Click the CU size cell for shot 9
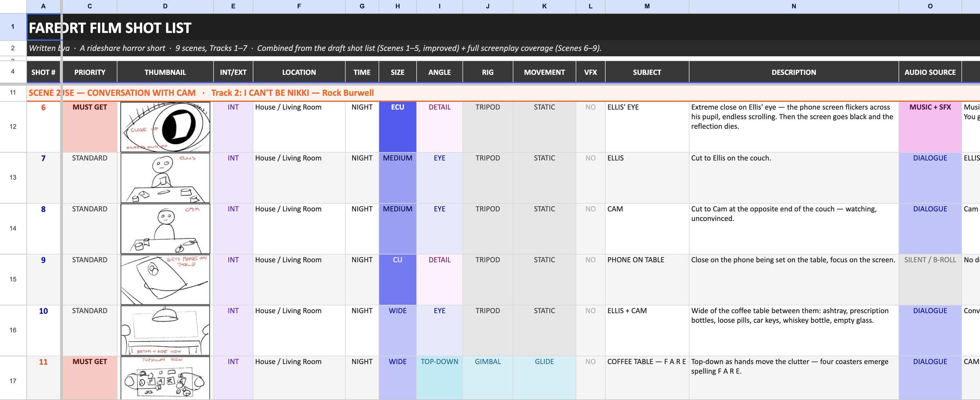 [x=398, y=280]
